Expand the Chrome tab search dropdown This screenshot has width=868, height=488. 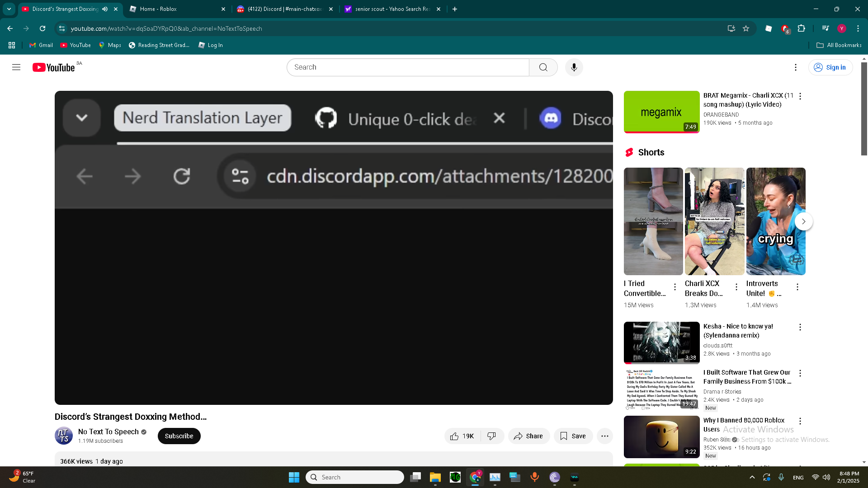tap(9, 9)
